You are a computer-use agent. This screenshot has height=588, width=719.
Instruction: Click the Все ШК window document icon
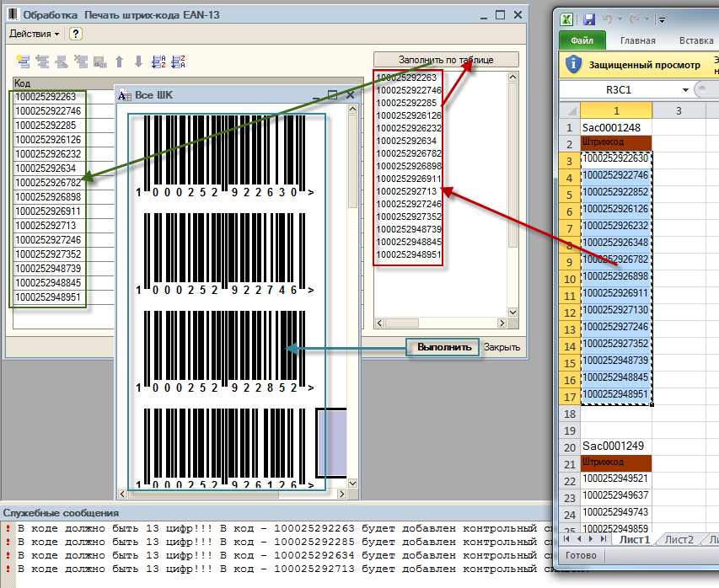coord(124,95)
